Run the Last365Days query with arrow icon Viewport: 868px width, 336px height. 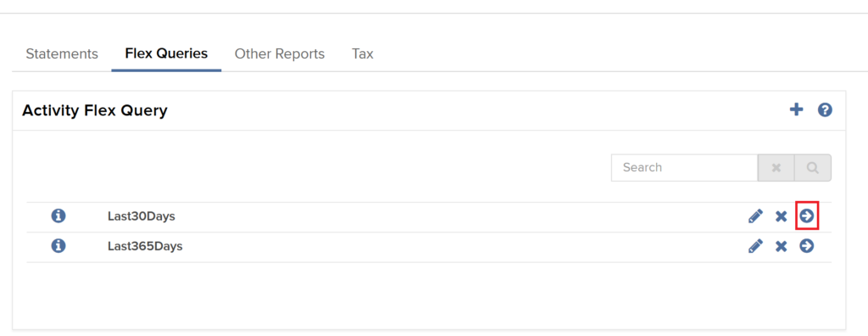(807, 245)
